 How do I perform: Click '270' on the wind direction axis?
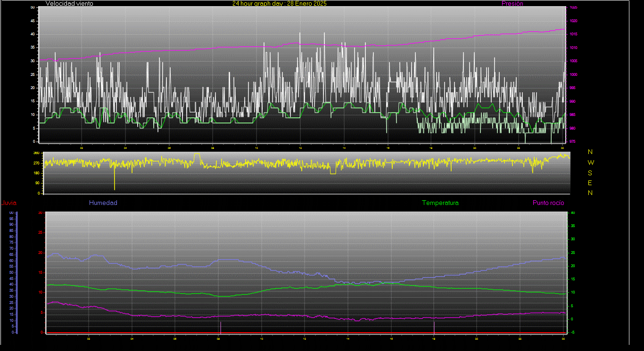point(36,163)
